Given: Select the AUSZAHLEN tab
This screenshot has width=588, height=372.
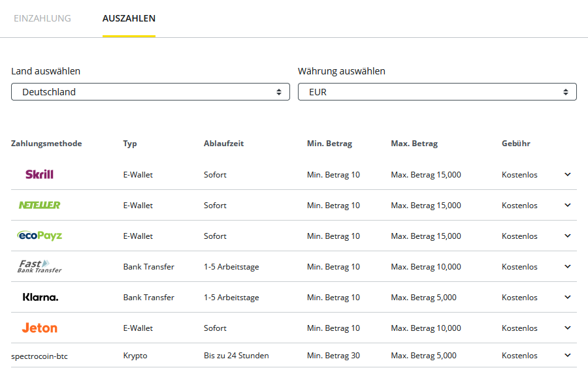Looking at the screenshot, I should (x=129, y=18).
